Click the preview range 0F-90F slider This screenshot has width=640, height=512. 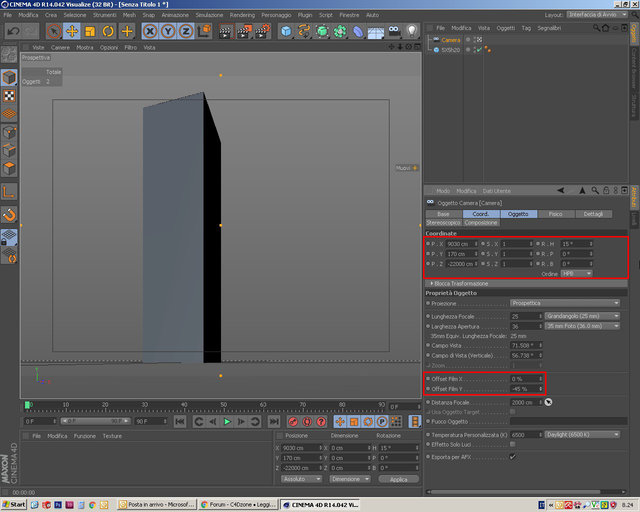pyautogui.click(x=95, y=421)
